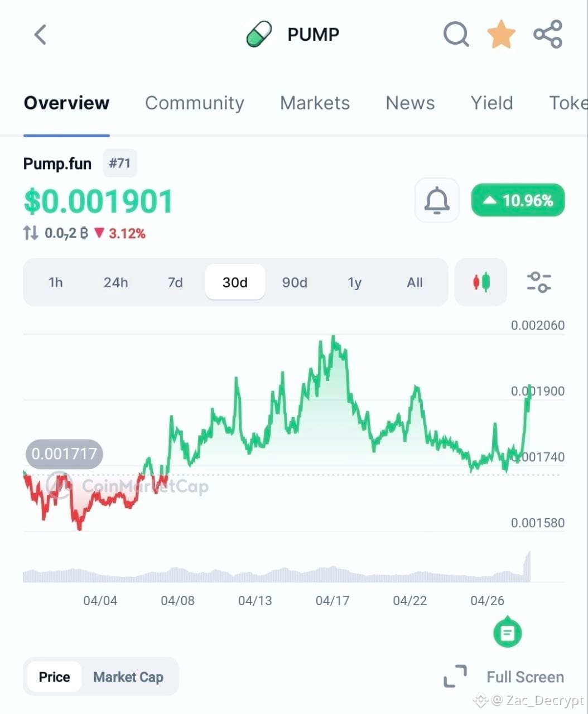Tap the 0.002060 axis value
The height and width of the screenshot is (714, 588).
pos(538,325)
